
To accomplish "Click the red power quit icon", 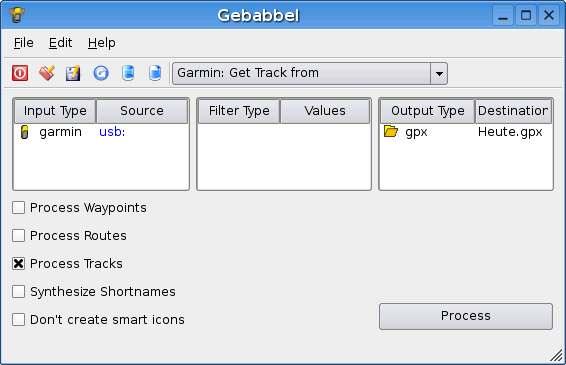I will [x=20, y=73].
